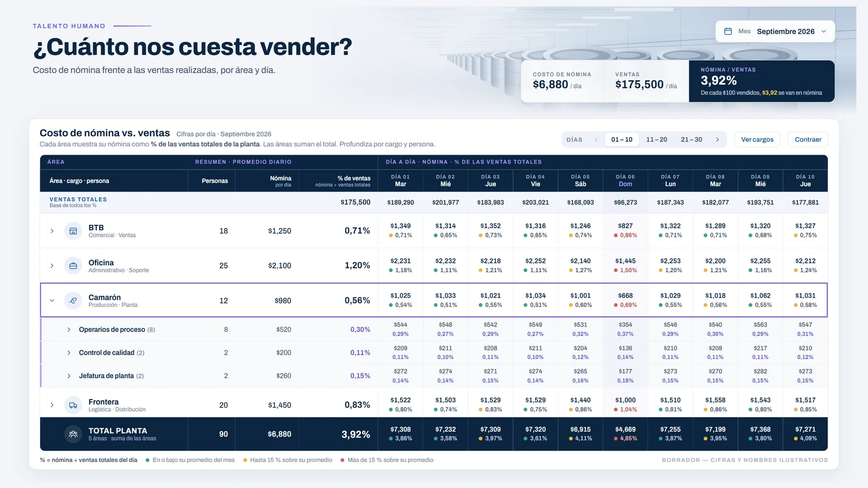Image resolution: width=868 pixels, height=488 pixels.
Task: Collapse the Camarón area row
Action: [x=52, y=300]
